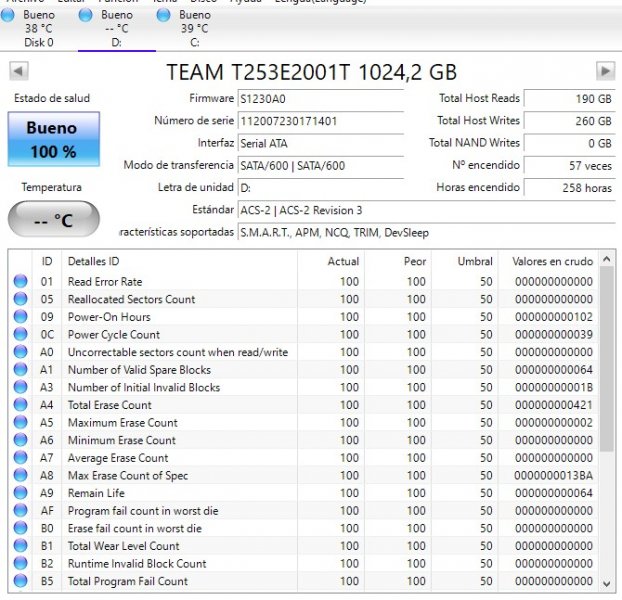
Task: Select the D: drive tab
Action: [116, 28]
